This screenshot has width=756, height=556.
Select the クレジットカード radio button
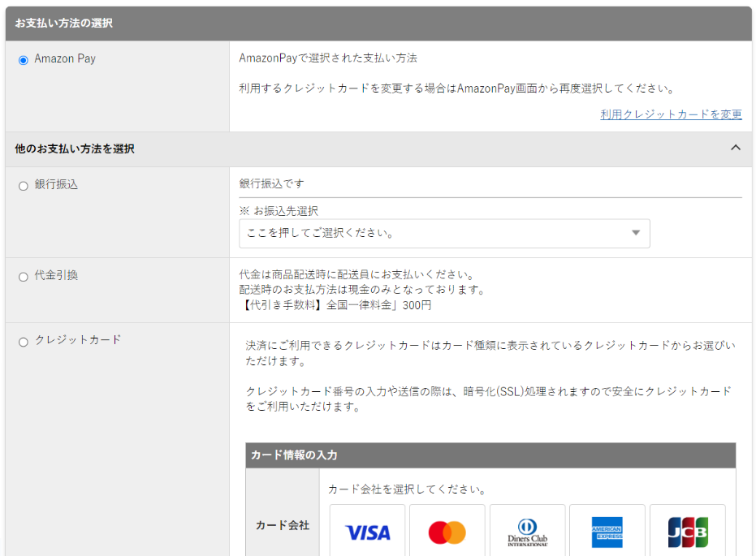click(24, 342)
